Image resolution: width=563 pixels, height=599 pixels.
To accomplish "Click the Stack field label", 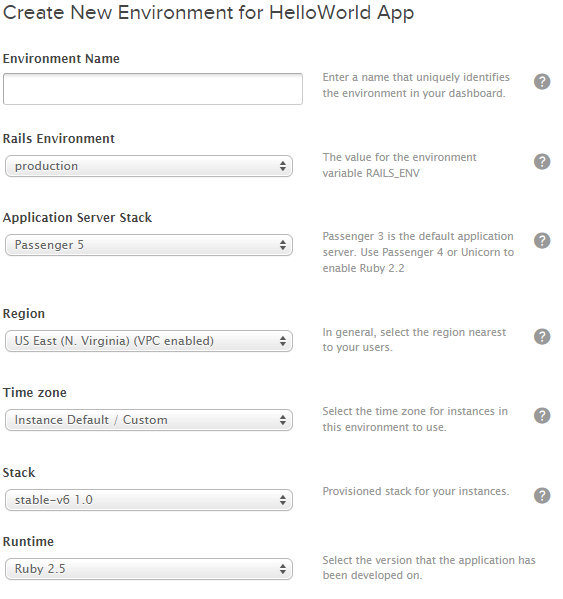I will pos(19,473).
